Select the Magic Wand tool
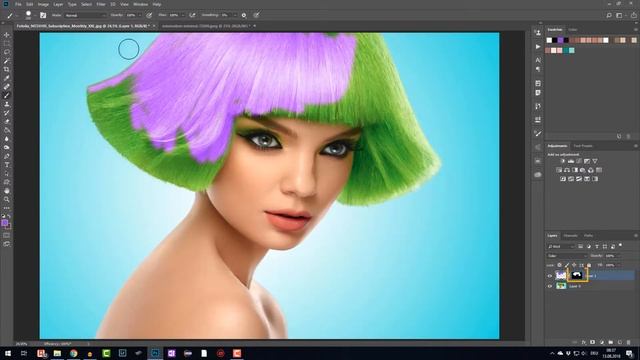The width and height of the screenshot is (640, 360). (7, 61)
